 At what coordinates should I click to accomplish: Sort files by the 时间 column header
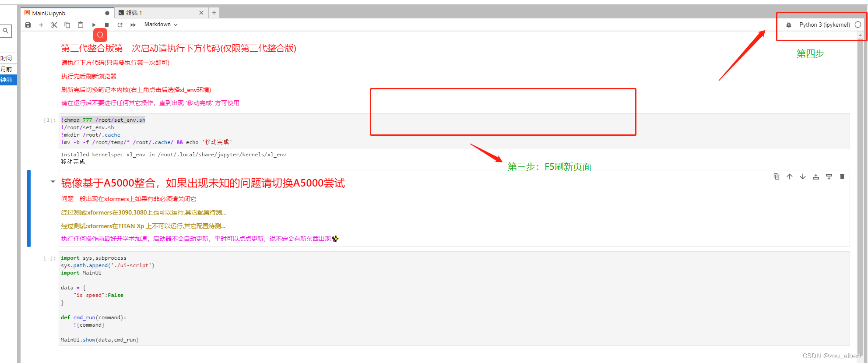(6, 58)
